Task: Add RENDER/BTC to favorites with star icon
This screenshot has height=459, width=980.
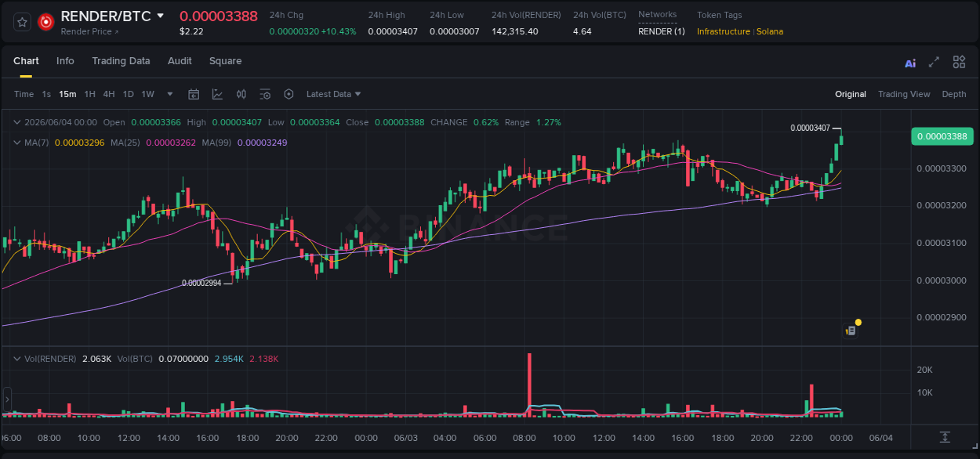Action: coord(22,22)
